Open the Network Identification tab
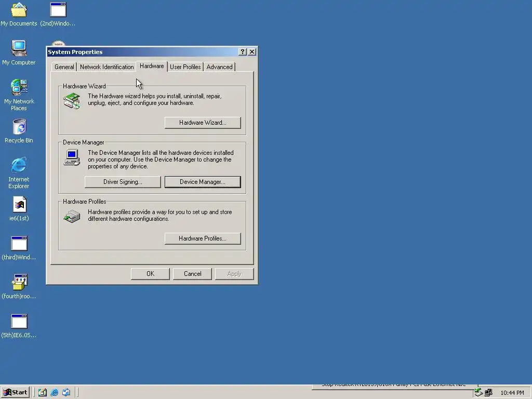 coord(107,67)
